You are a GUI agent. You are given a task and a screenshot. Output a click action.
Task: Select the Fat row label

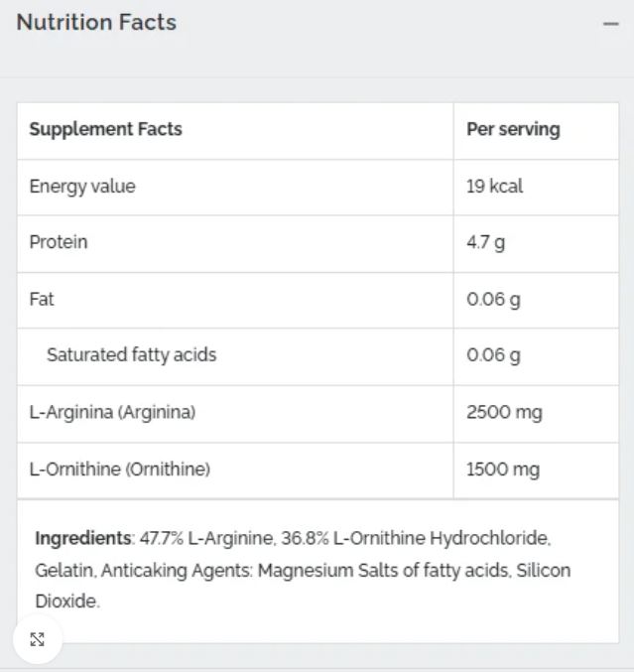[x=42, y=299]
